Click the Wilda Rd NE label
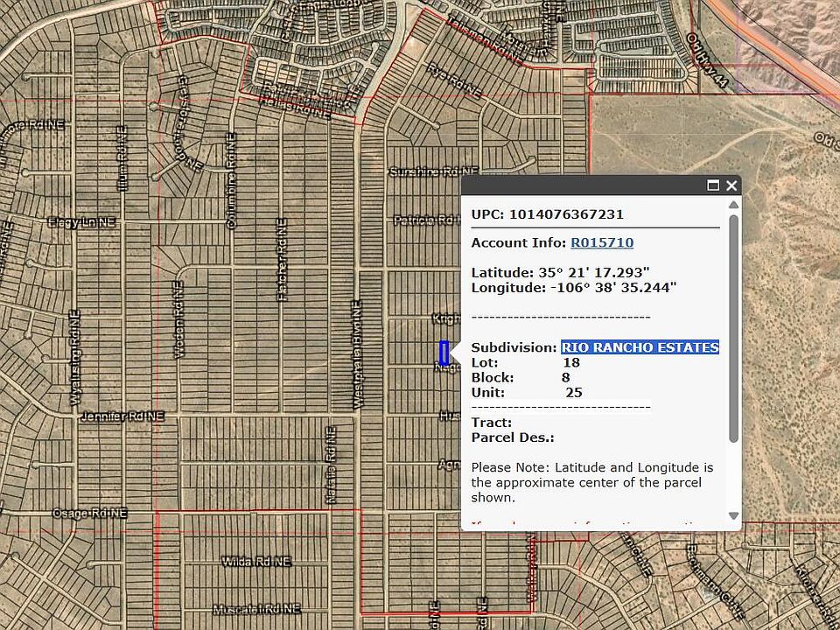The image size is (840, 630). click(255, 562)
